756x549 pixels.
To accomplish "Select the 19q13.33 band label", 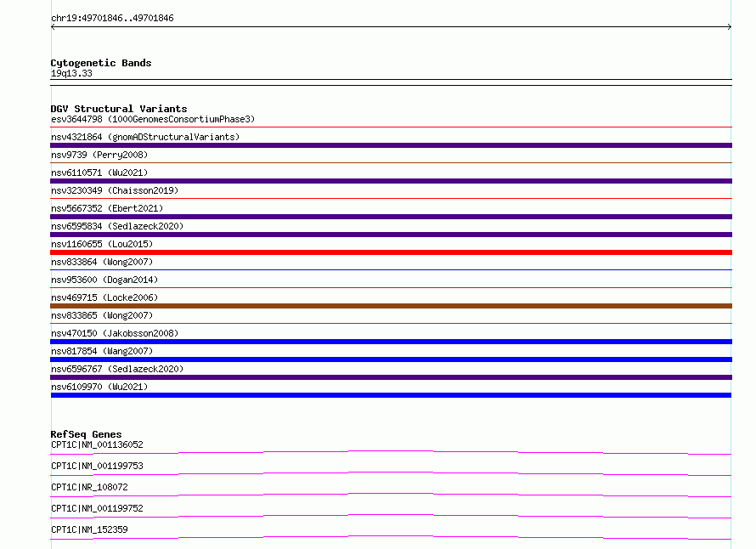I will tap(71, 73).
